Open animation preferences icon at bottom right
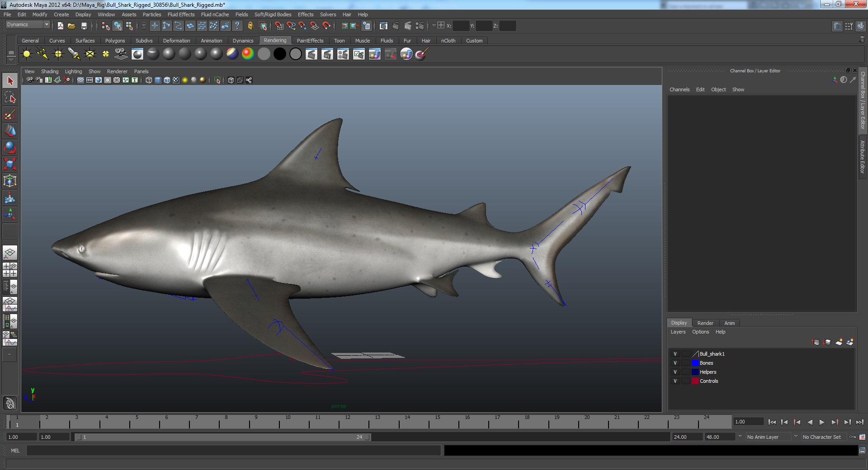868x470 pixels. click(862, 437)
